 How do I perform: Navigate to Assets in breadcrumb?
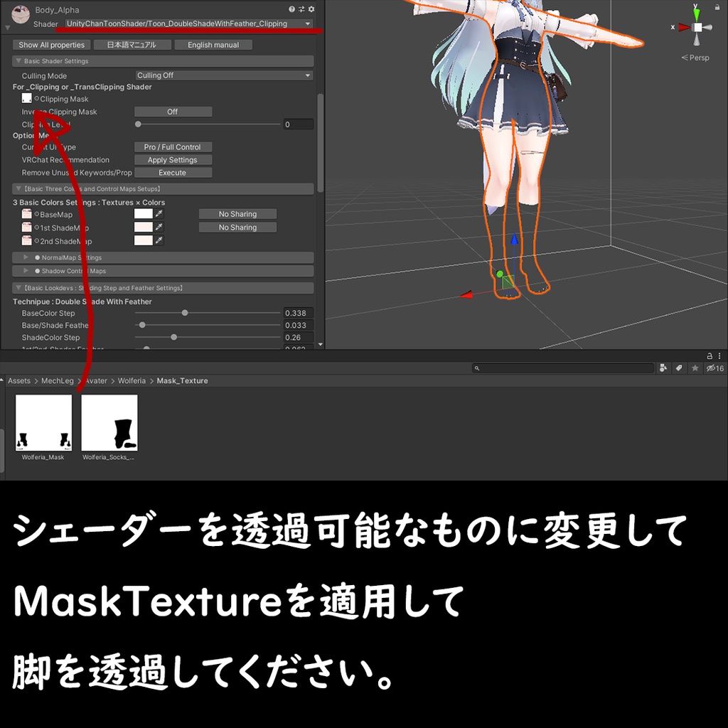point(19,381)
